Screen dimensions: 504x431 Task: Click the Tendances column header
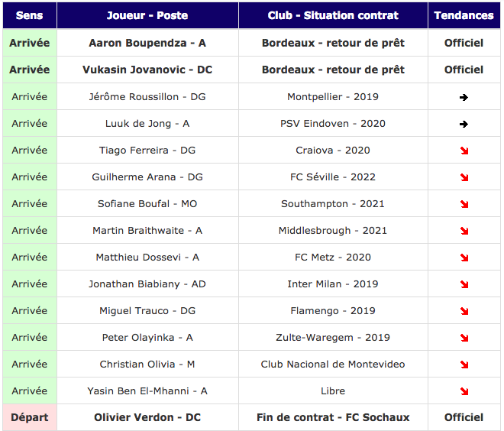coord(464,15)
